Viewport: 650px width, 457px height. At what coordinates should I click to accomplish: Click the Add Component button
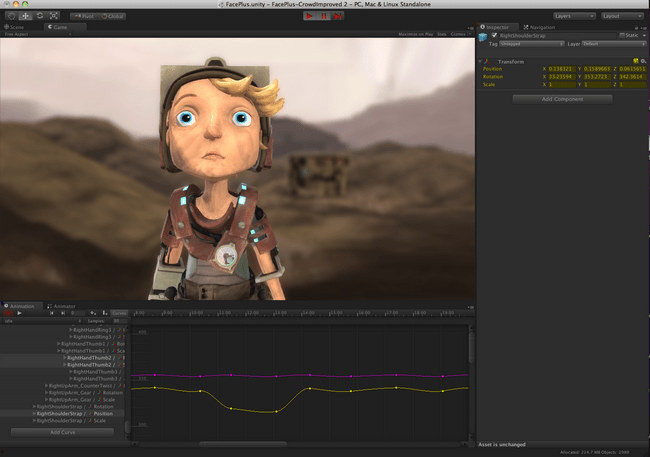(561, 99)
